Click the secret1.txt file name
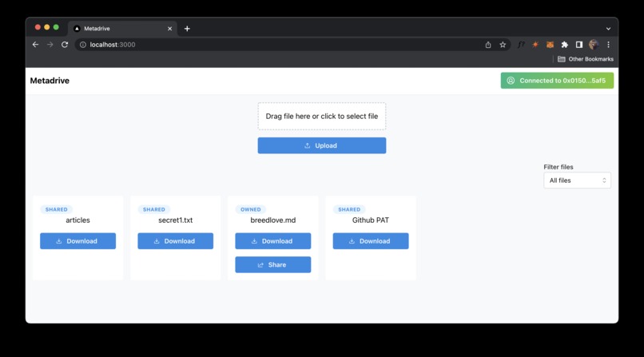644x357 pixels. [175, 220]
